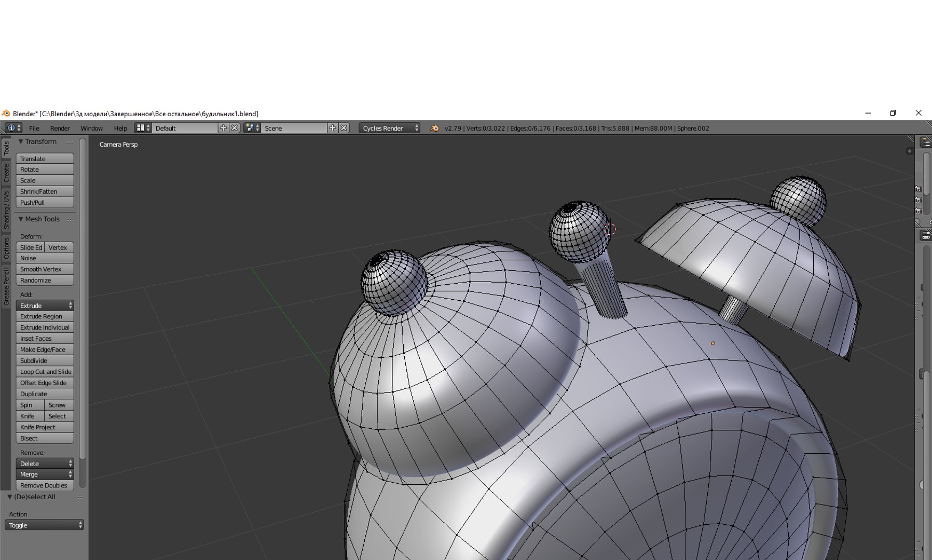Switch to the Create tab
Image resolution: width=932 pixels, height=560 pixels.
(6, 173)
